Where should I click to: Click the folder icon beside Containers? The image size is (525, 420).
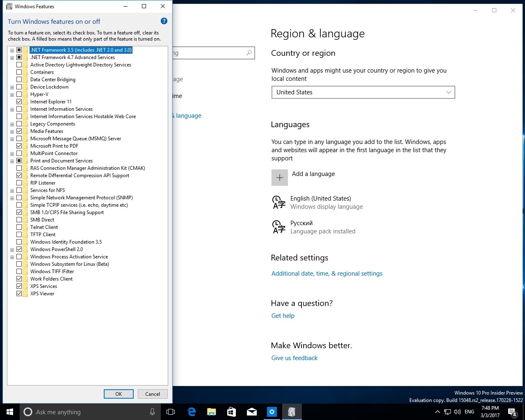coord(25,72)
